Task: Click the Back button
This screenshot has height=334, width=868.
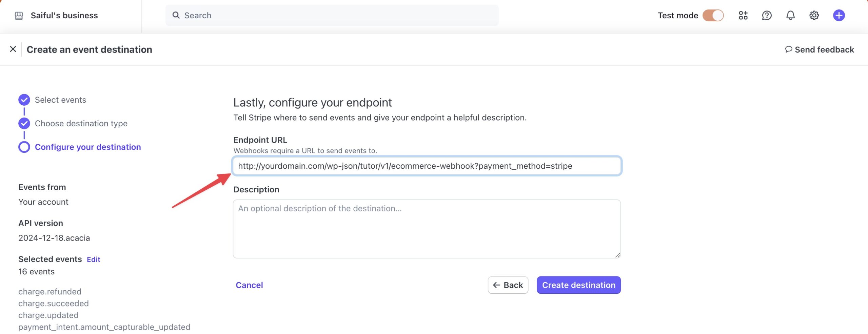Action: coord(508,285)
